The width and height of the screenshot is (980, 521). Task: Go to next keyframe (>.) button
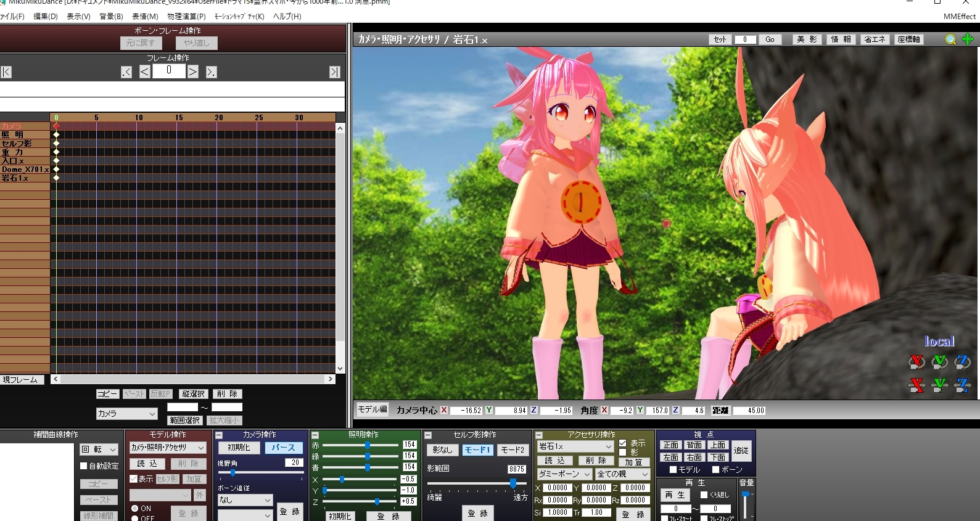tap(211, 72)
